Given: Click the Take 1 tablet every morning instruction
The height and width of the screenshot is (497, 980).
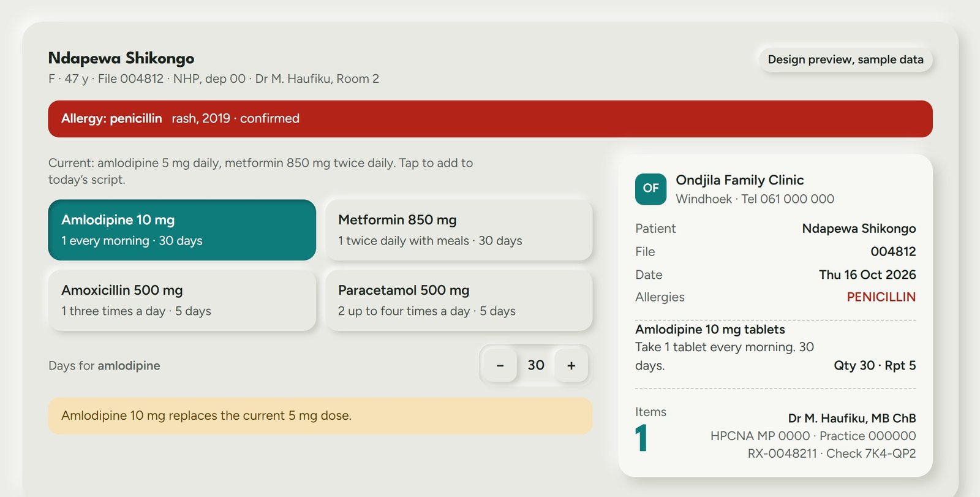Looking at the screenshot, I should click(x=725, y=356).
